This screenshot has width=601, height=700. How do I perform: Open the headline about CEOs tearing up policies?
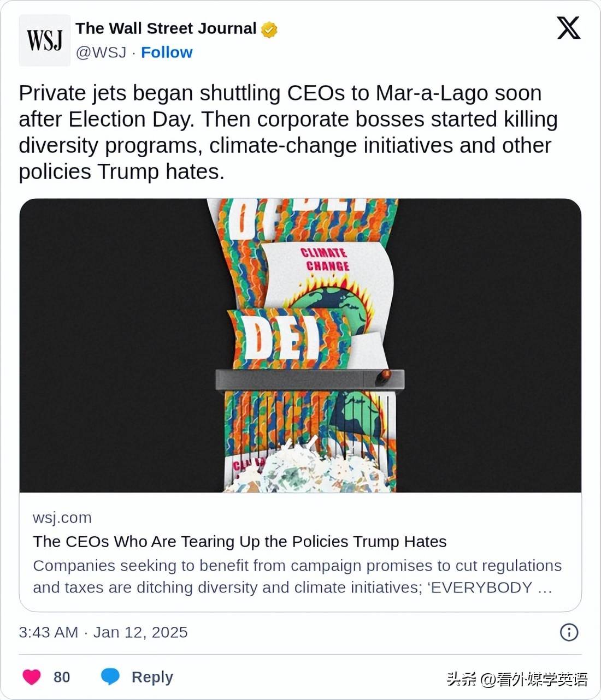240,542
